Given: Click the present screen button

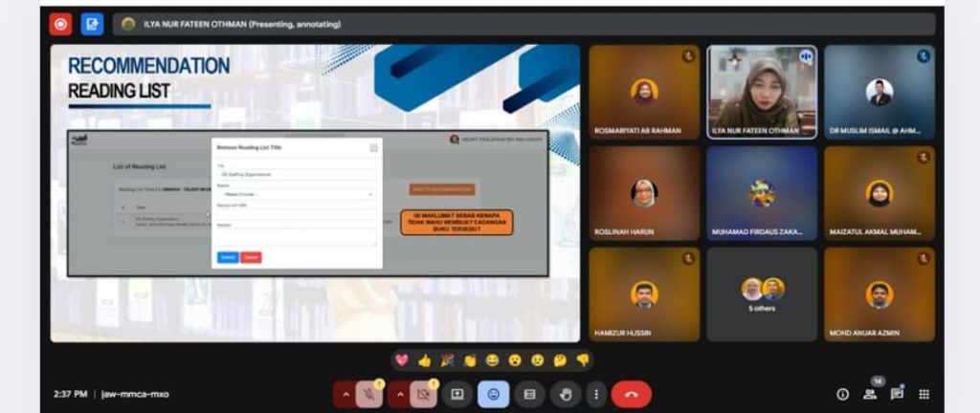Looking at the screenshot, I should [457, 394].
